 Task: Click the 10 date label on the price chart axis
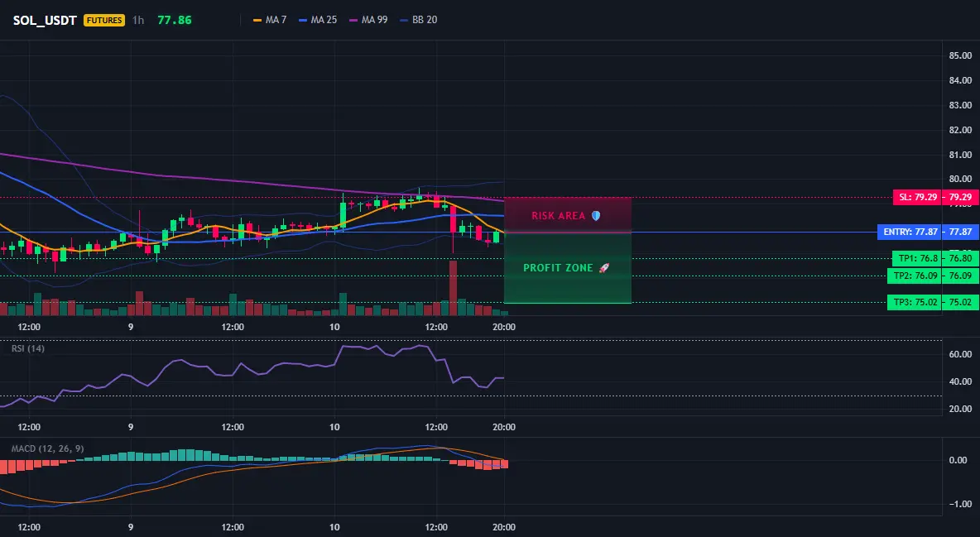[334, 327]
